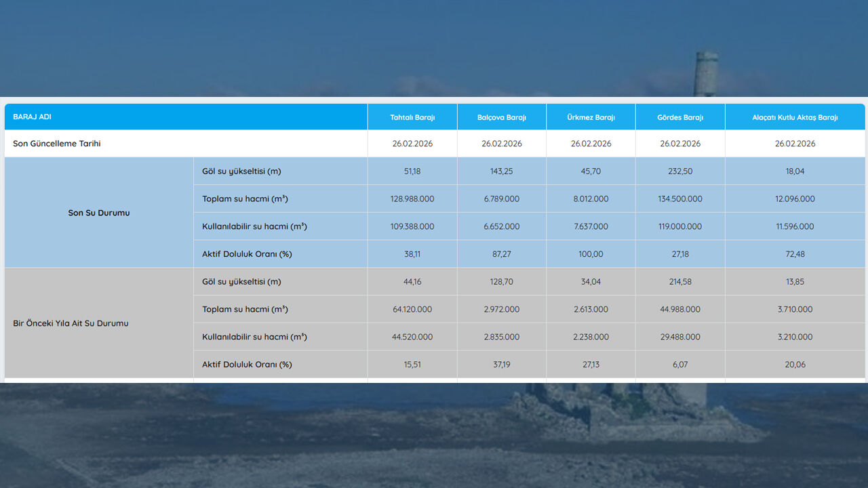Select Gördes's previous year fill rate 6,07
This screenshot has width=868, height=488.
(x=680, y=365)
